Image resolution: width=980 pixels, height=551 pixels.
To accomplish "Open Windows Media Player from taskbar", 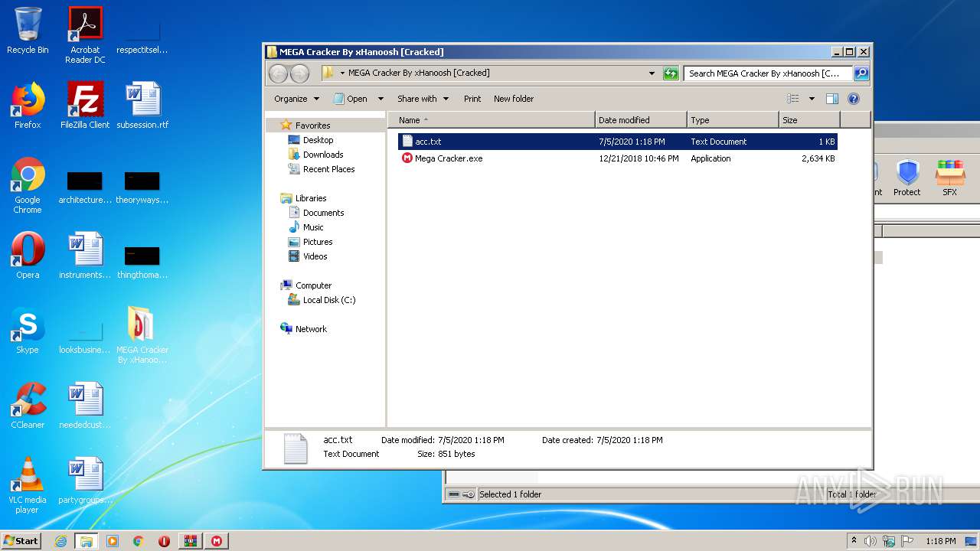I will coord(113,541).
